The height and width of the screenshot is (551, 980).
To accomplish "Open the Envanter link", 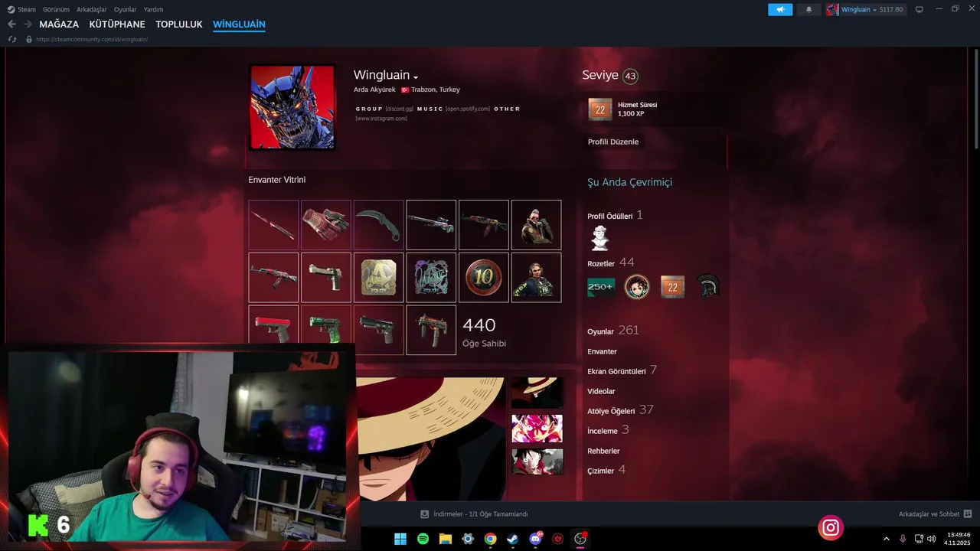I will pyautogui.click(x=603, y=352).
